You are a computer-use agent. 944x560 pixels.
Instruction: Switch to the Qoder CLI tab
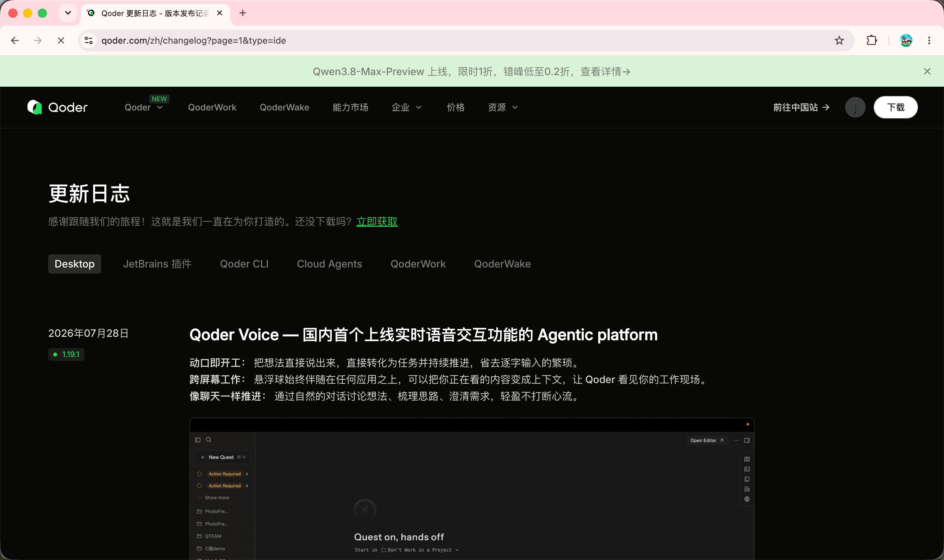[244, 264]
